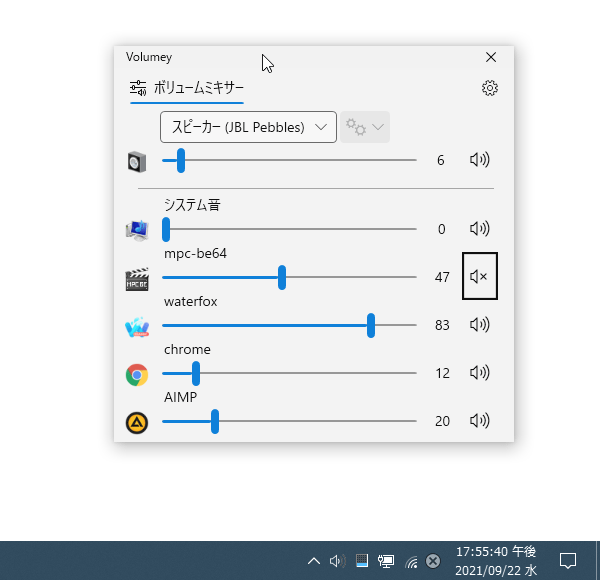Unmute the mpc-be64 channel

click(479, 276)
